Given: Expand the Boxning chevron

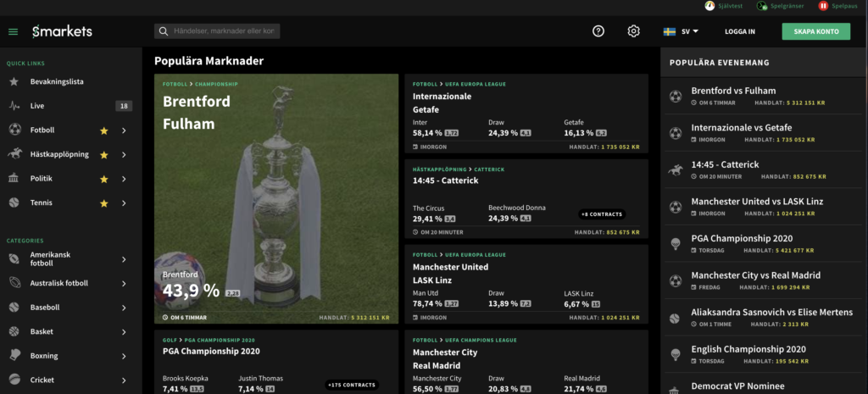Looking at the screenshot, I should pos(124,357).
